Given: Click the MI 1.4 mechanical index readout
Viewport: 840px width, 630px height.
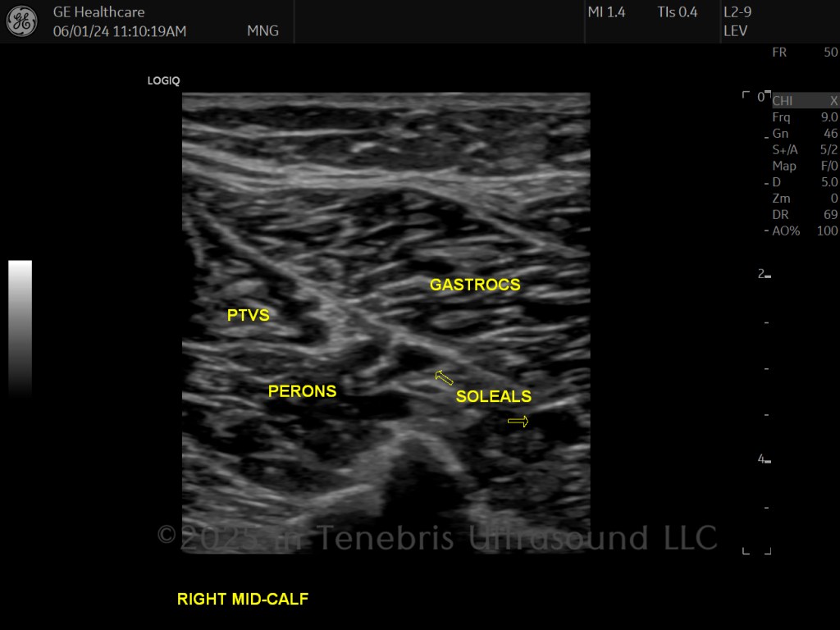Looking at the screenshot, I should point(606,11).
